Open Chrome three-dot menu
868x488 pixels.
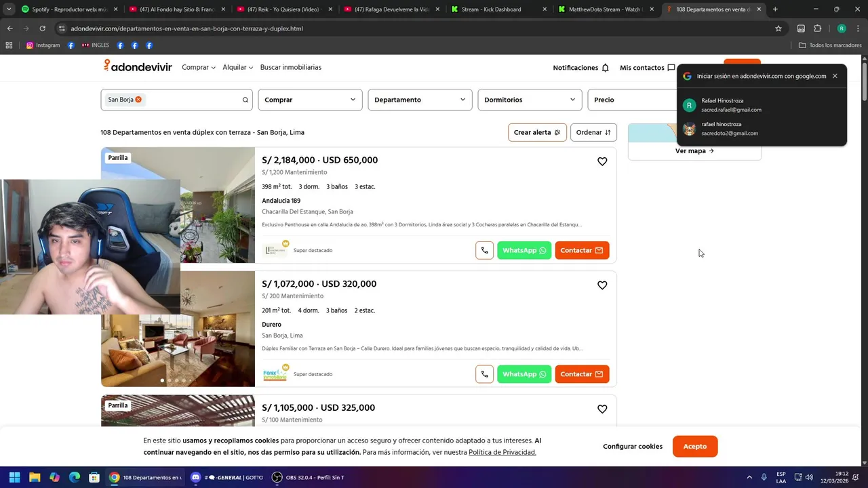(858, 28)
